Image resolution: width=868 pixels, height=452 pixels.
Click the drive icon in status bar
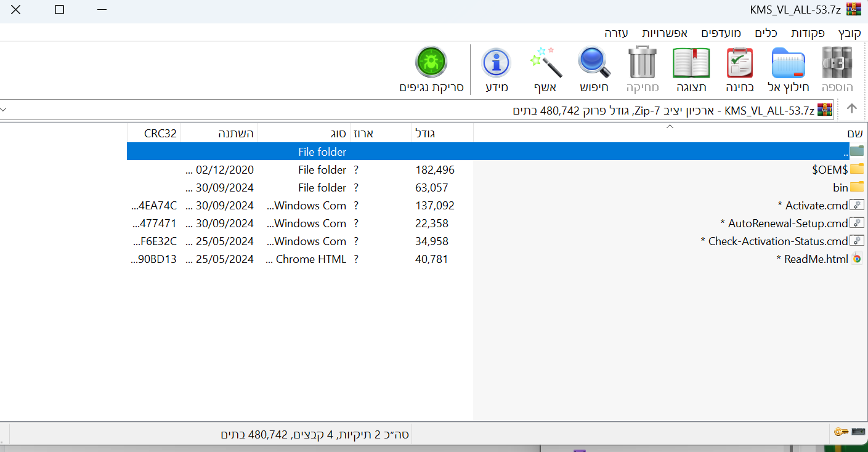(858, 432)
